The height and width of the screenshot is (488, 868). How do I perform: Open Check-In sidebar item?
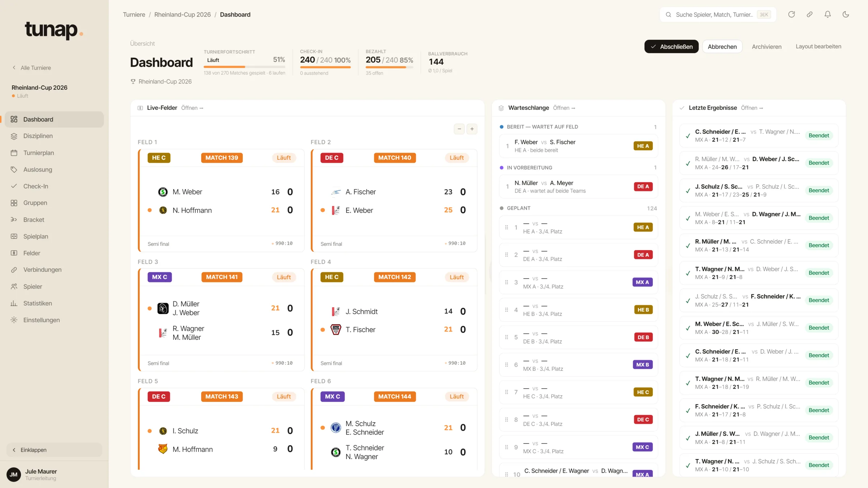pos(54,186)
